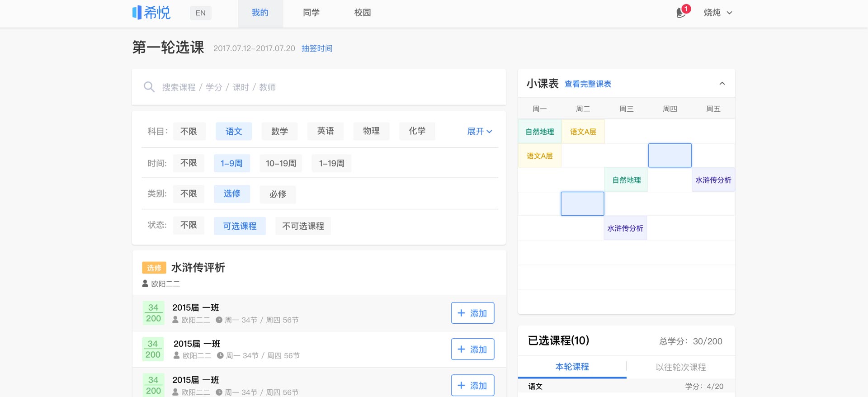Switch to the 同学 navigation tab

(311, 13)
